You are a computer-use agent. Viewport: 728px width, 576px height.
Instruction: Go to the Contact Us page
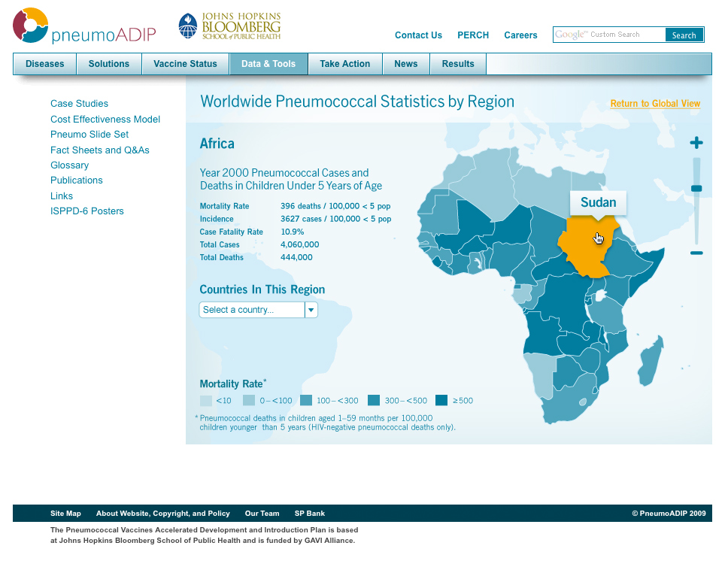[x=418, y=35]
